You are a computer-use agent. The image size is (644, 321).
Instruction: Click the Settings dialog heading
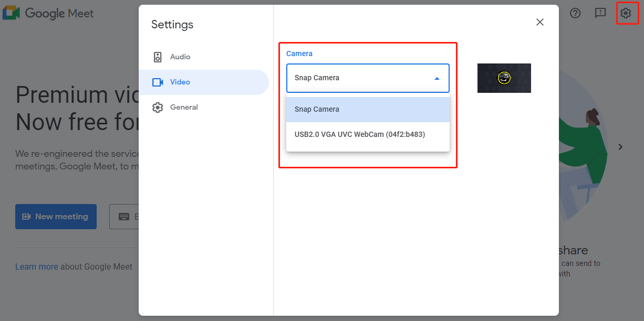tap(172, 25)
